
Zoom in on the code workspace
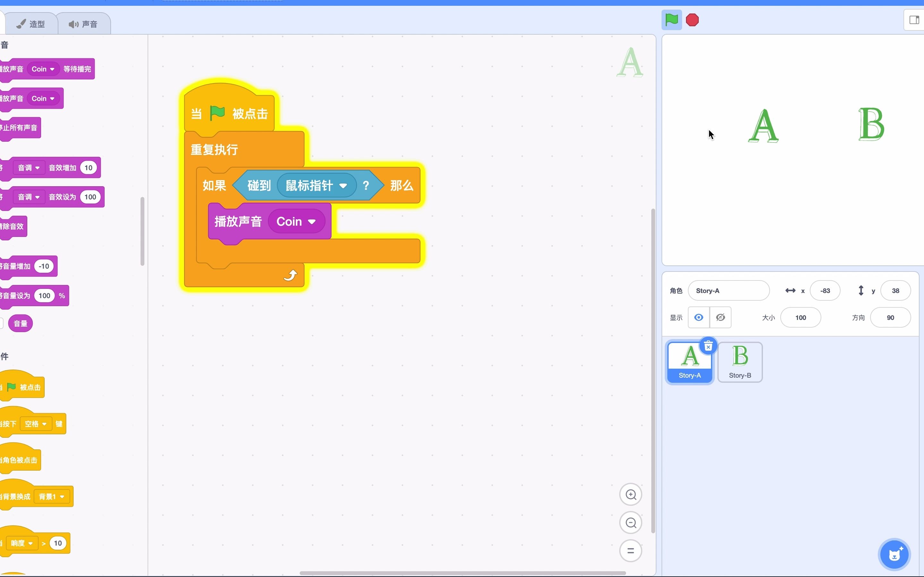point(630,495)
